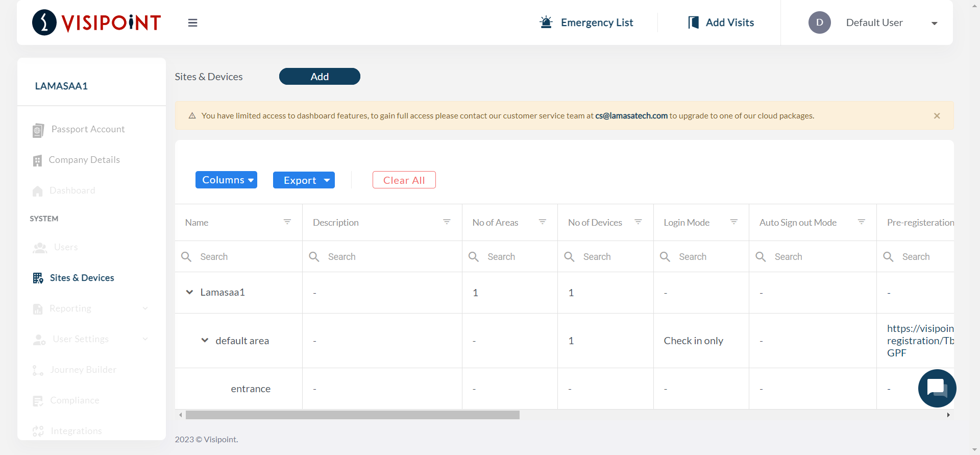Open the Columns dropdown
The width and height of the screenshot is (980, 455).
coord(226,180)
